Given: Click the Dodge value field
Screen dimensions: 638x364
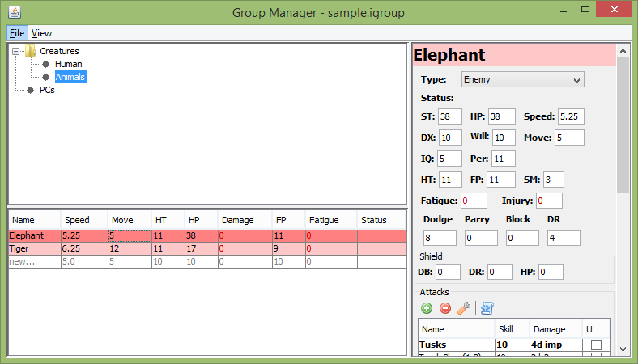Looking at the screenshot, I should coord(439,238).
